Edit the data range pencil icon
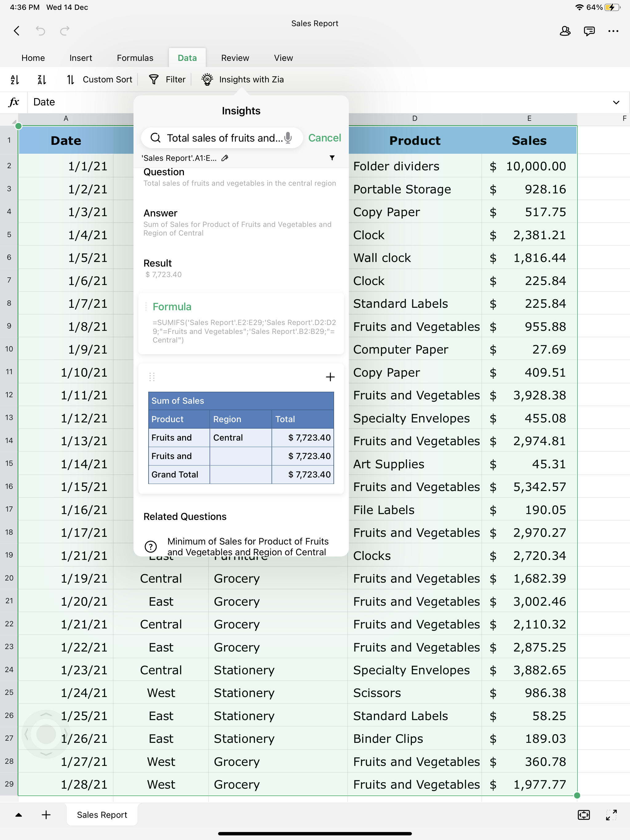This screenshot has width=630, height=840. point(225,158)
